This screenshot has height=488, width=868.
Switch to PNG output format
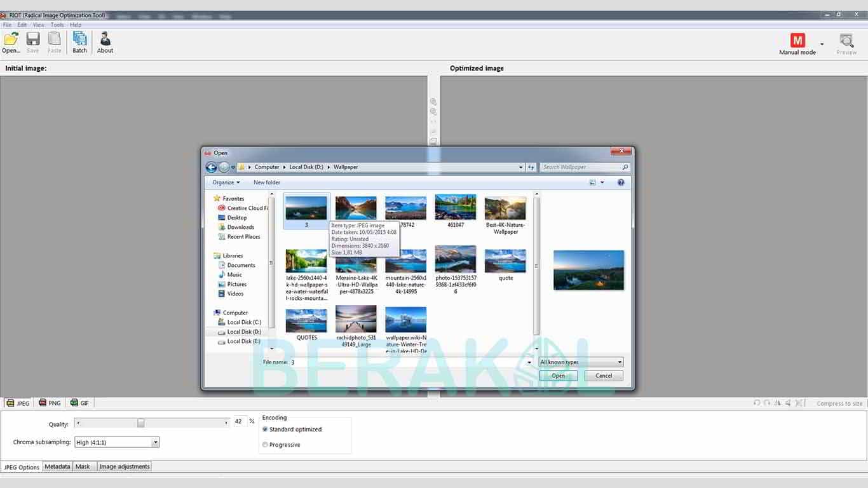pyautogui.click(x=50, y=403)
